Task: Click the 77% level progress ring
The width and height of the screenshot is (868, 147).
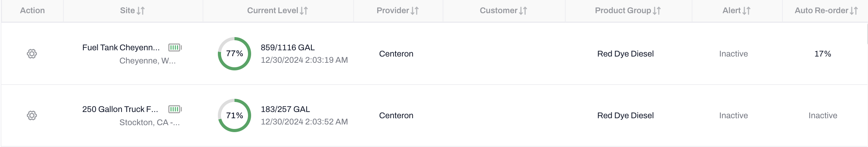Action: pyautogui.click(x=234, y=54)
